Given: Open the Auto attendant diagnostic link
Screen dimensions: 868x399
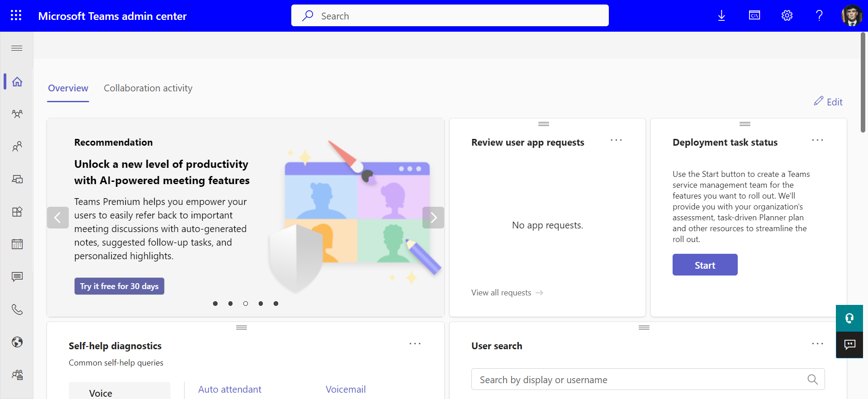Looking at the screenshot, I should (x=230, y=389).
